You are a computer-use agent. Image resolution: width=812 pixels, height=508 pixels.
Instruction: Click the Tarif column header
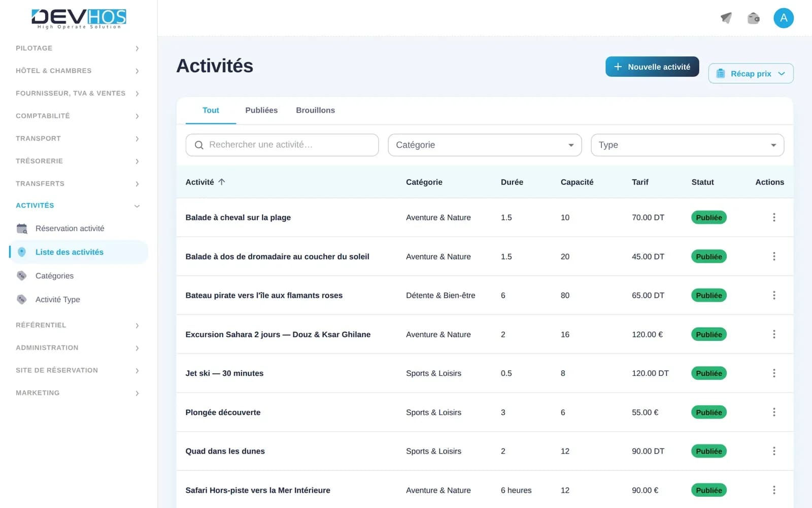[x=640, y=182]
